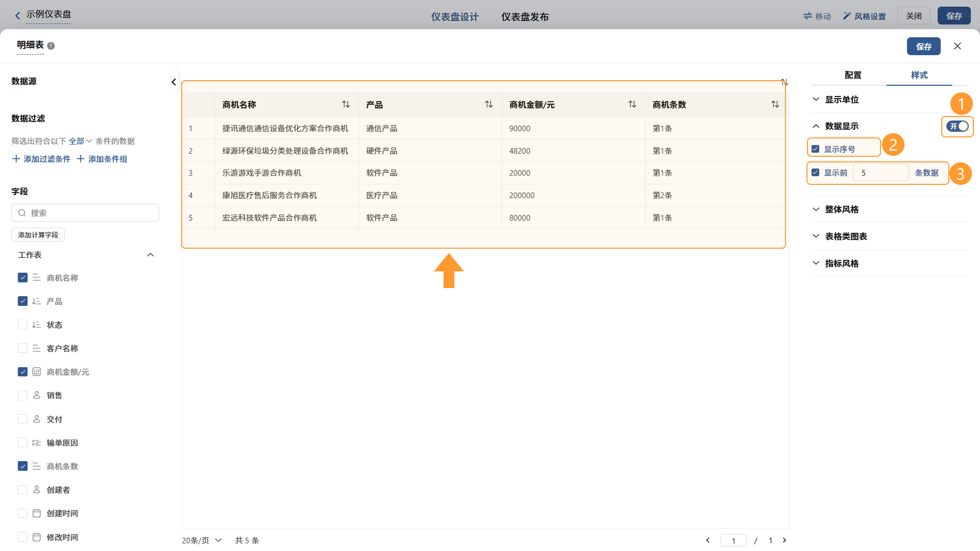Click the person icon beside 销售 field
The width and height of the screenshot is (980, 551).
pyautogui.click(x=37, y=395)
